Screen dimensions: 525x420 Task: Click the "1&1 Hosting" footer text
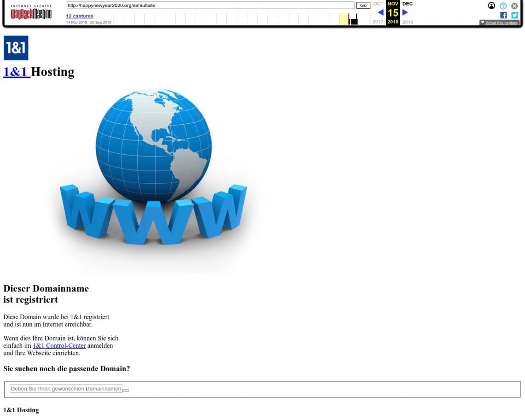point(21,410)
